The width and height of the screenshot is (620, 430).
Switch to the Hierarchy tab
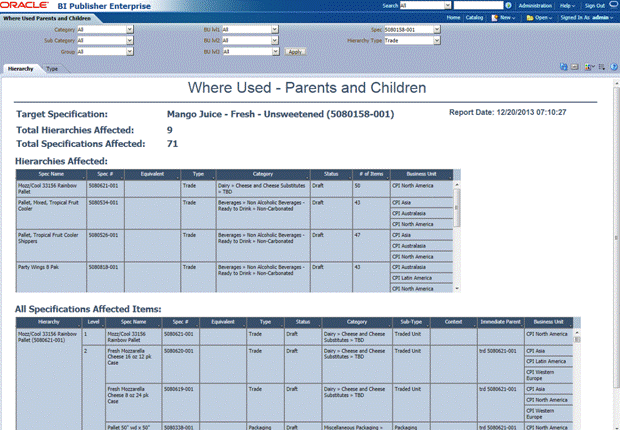click(21, 69)
